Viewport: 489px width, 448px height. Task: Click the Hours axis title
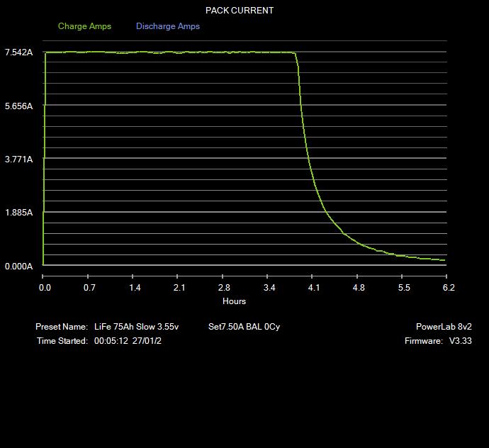[x=235, y=301]
